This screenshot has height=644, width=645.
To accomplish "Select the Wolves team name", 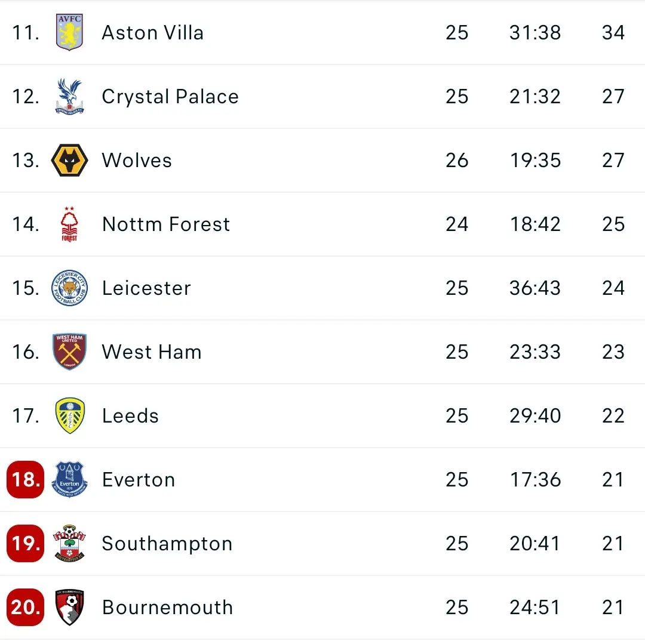I will click(x=137, y=160).
